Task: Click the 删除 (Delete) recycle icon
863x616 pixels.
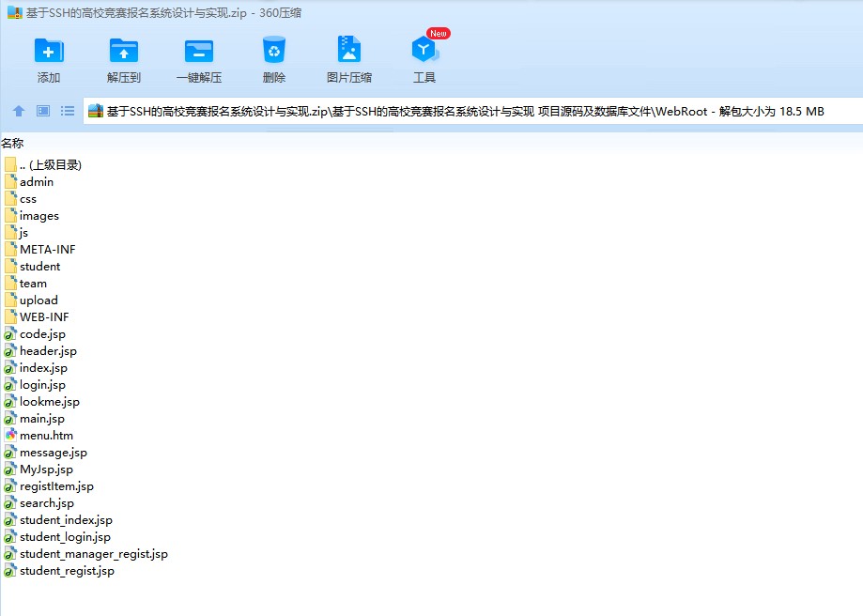Action: 274,50
